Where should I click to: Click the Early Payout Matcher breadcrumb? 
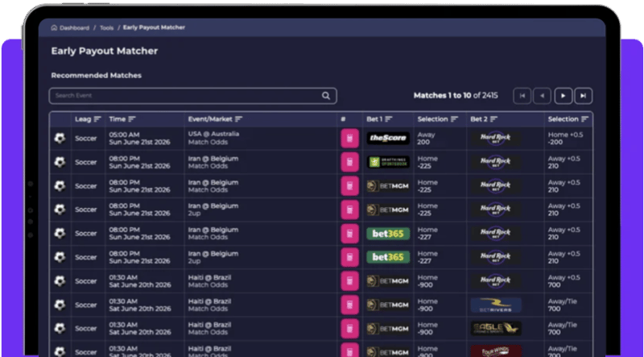[x=154, y=27]
